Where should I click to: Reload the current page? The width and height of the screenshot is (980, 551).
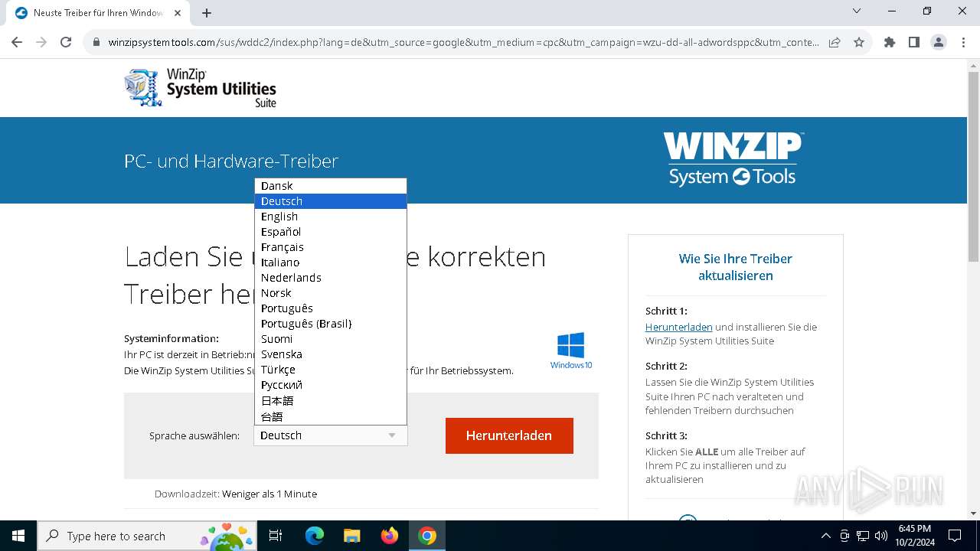66,43
